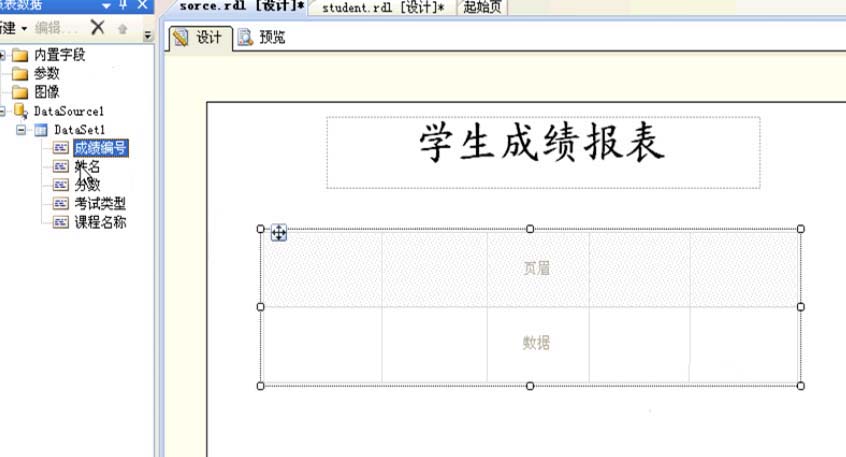
Task: Click the 设计 tab pencil icon
Action: [181, 37]
